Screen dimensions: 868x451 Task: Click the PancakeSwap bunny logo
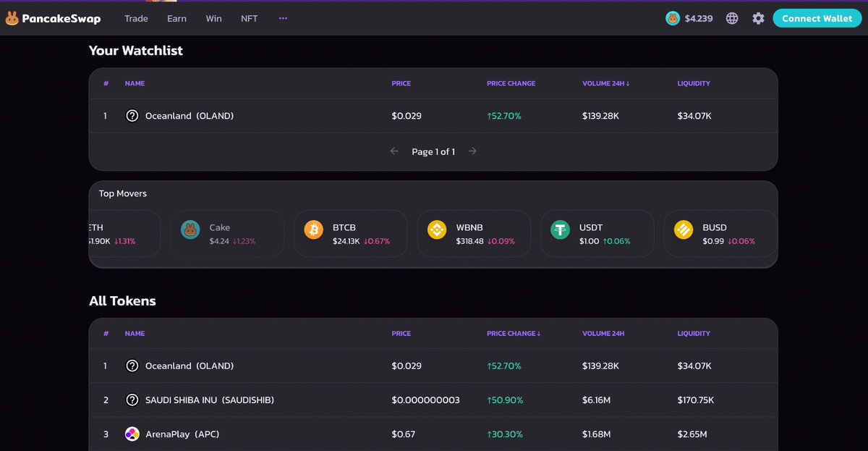[12, 19]
